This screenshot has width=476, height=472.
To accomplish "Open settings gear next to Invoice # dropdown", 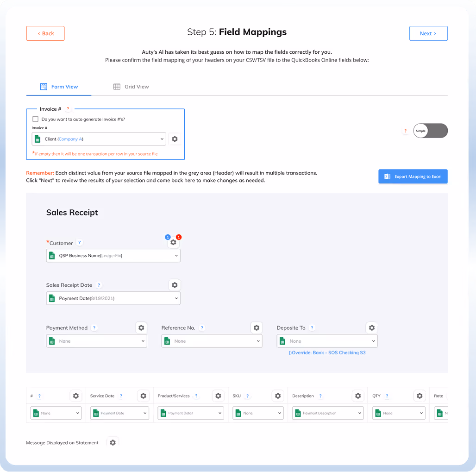I will point(175,139).
